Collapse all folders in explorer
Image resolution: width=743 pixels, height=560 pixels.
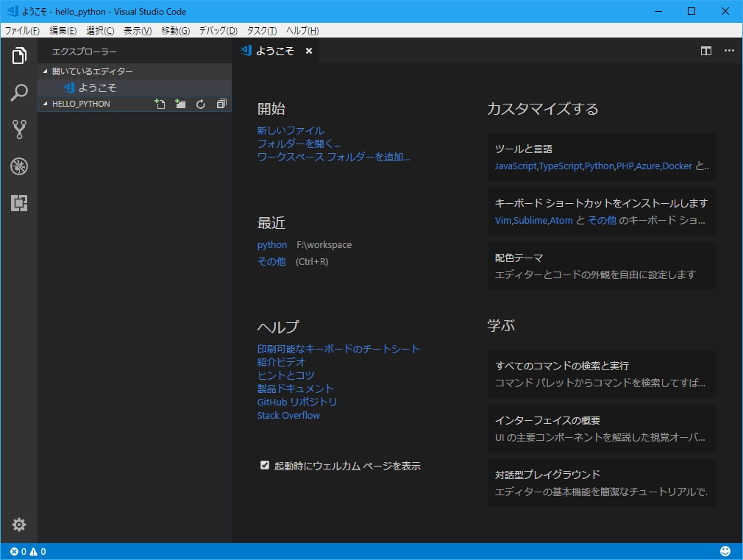tap(221, 104)
